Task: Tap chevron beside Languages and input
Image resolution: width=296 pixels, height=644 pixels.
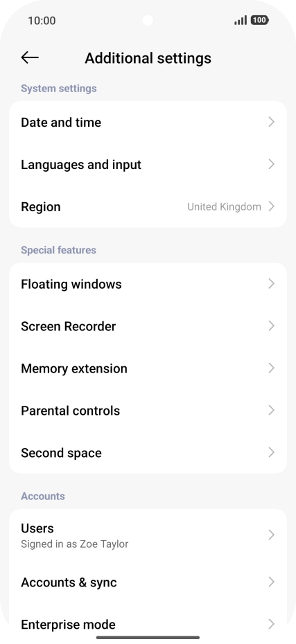Action: coord(271,164)
